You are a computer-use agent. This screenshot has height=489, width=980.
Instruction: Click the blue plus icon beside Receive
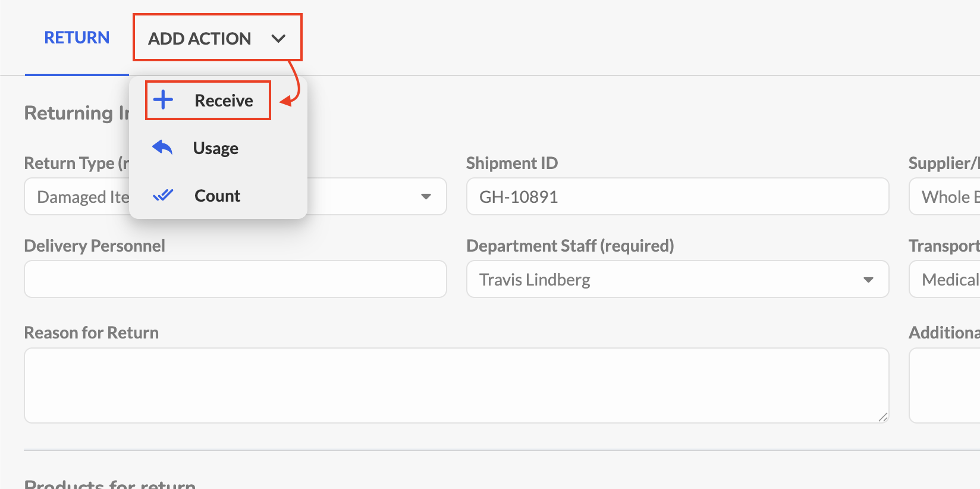[x=163, y=100]
